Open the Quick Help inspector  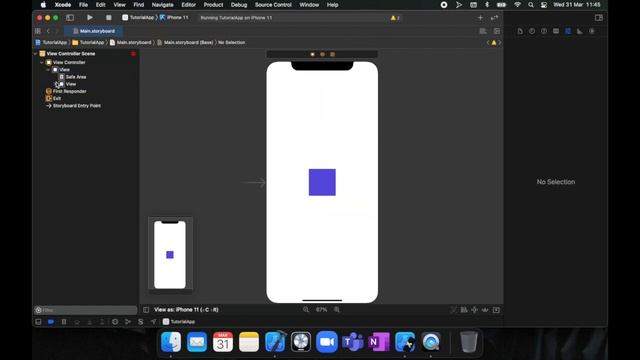[544, 31]
